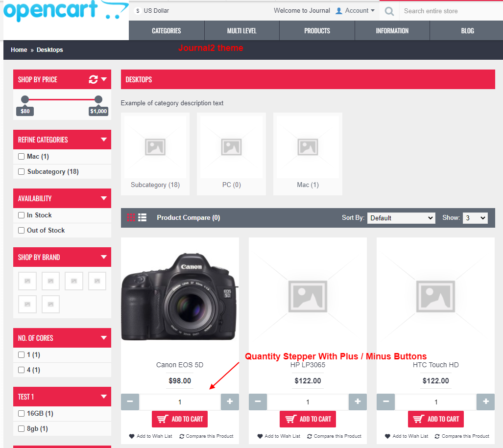Click the search magnifier icon

(x=389, y=11)
